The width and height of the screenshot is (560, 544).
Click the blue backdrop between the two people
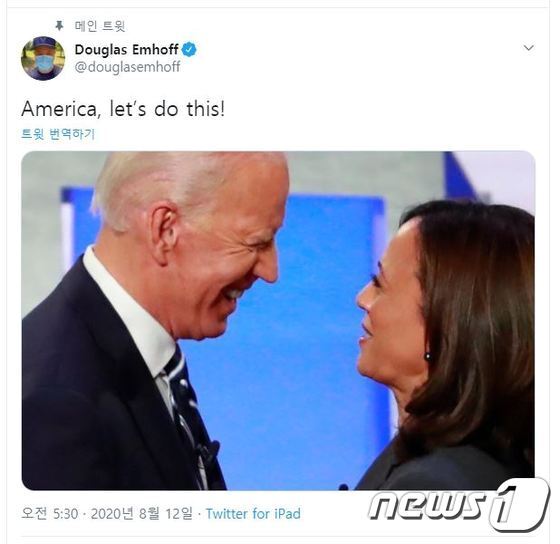coord(307,357)
